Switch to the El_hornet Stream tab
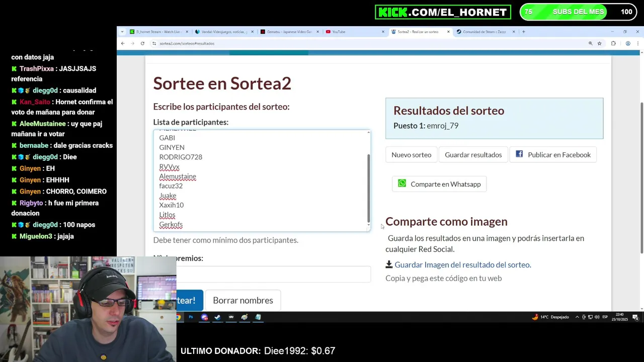Viewport: 644px width, 362px height. pyautogui.click(x=159, y=32)
